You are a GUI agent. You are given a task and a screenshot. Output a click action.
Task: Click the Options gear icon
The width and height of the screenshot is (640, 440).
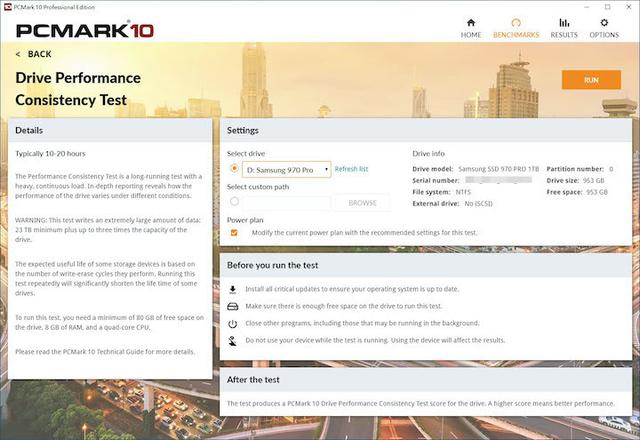point(604,22)
